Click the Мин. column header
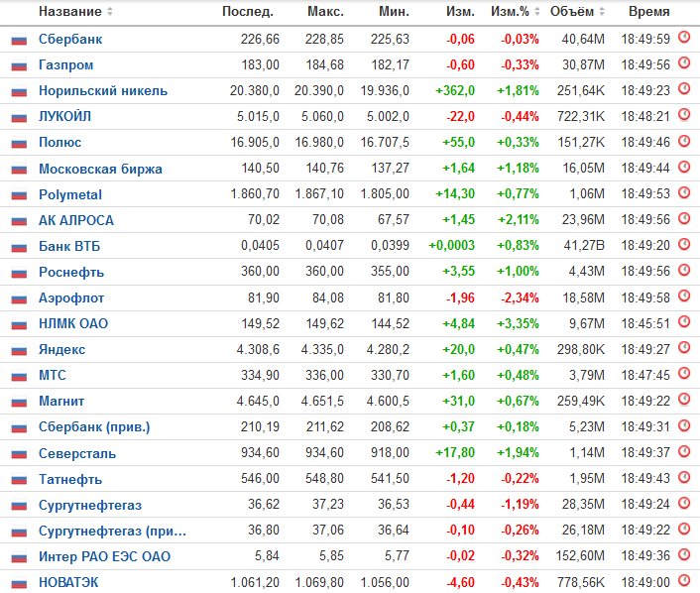This screenshot has width=700, height=593. (395, 11)
